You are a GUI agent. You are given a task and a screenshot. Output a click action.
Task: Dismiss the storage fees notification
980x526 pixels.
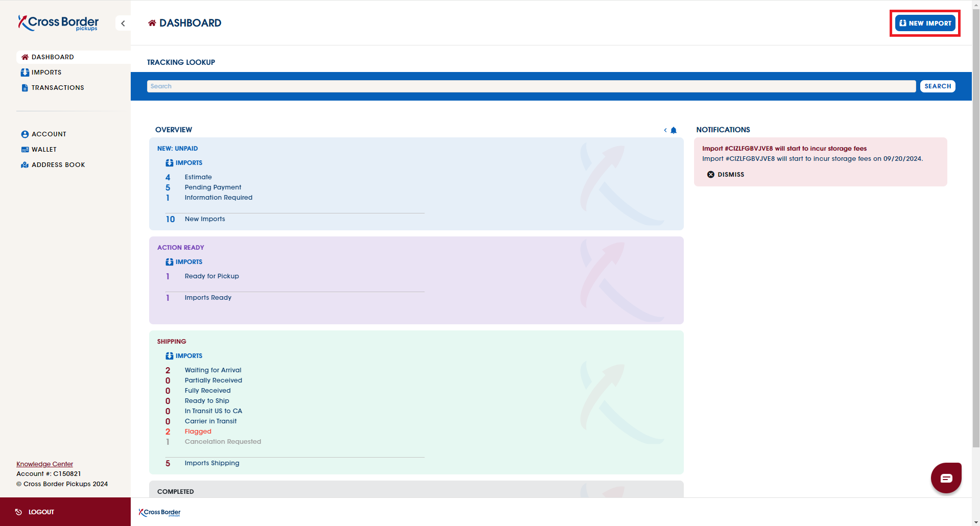click(725, 175)
